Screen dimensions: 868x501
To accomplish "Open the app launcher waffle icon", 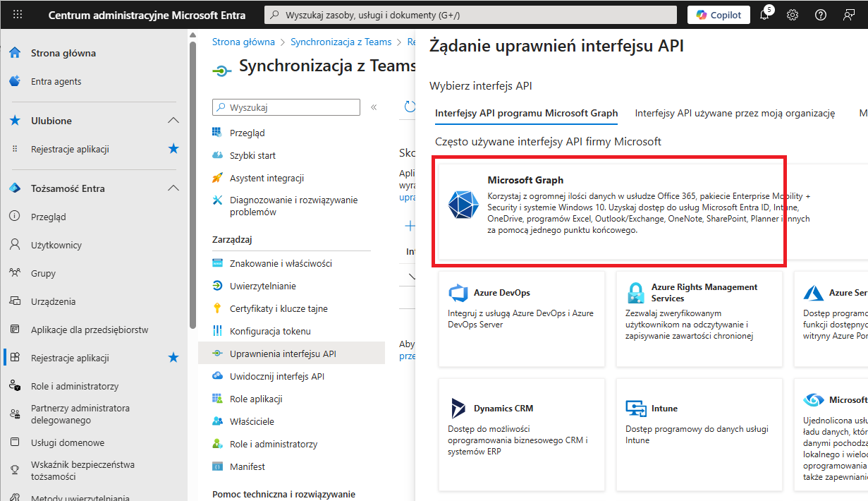I will (x=18, y=15).
